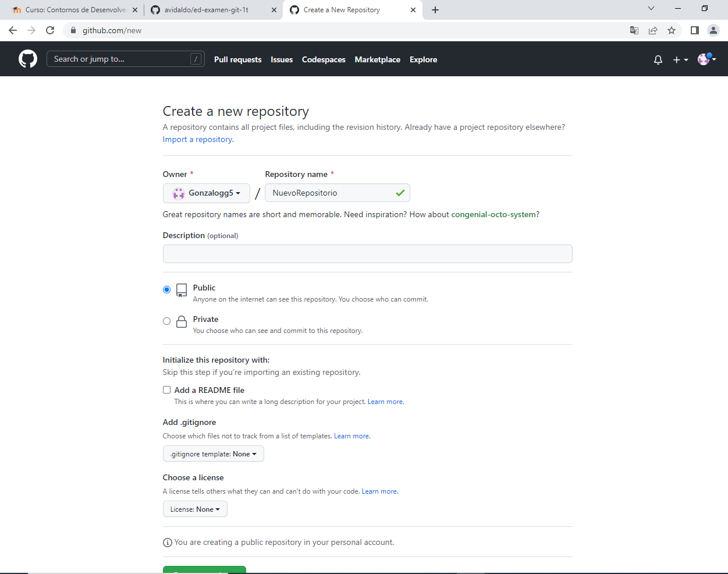Open the Owner Gonzalogg5 dropdown
This screenshot has height=574, width=728.
pyautogui.click(x=206, y=193)
